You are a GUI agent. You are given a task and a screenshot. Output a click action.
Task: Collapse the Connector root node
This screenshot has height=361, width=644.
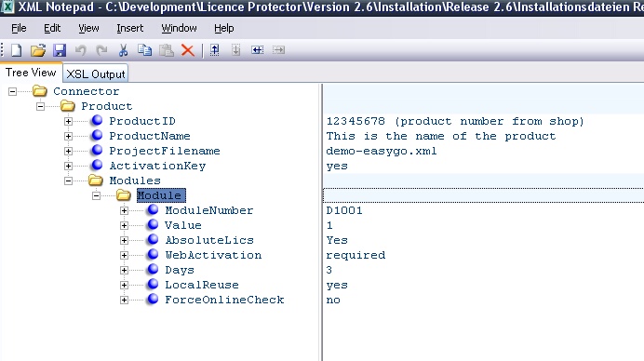(13, 91)
